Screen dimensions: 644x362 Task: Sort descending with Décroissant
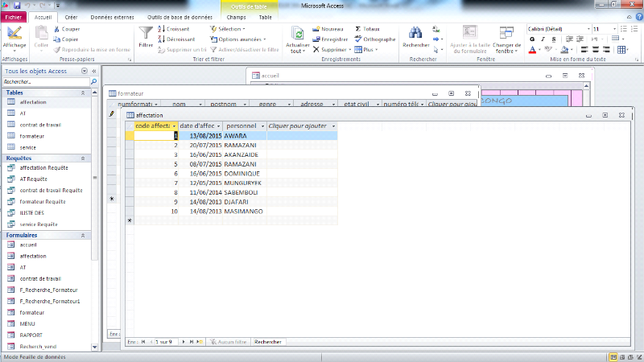coord(176,39)
